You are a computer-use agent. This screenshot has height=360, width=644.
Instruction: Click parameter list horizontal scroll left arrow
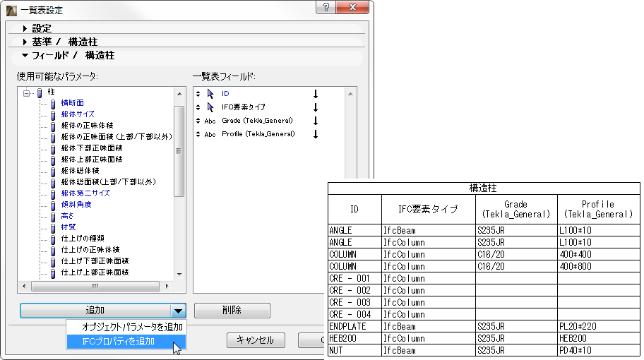24,286
